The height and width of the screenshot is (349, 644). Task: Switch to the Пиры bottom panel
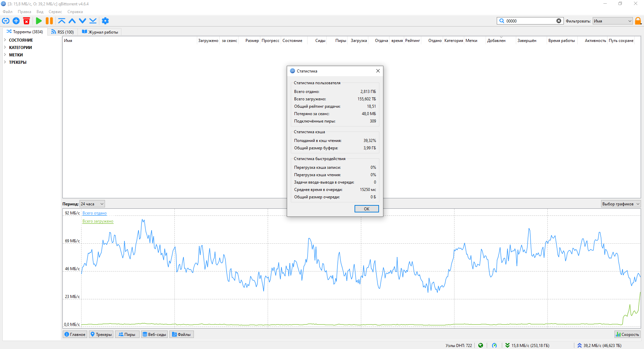(127, 334)
